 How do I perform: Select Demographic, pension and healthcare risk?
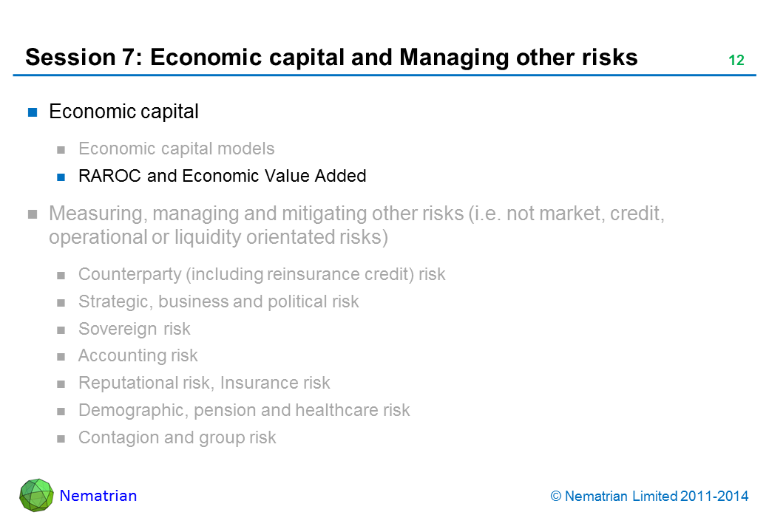coord(243,410)
